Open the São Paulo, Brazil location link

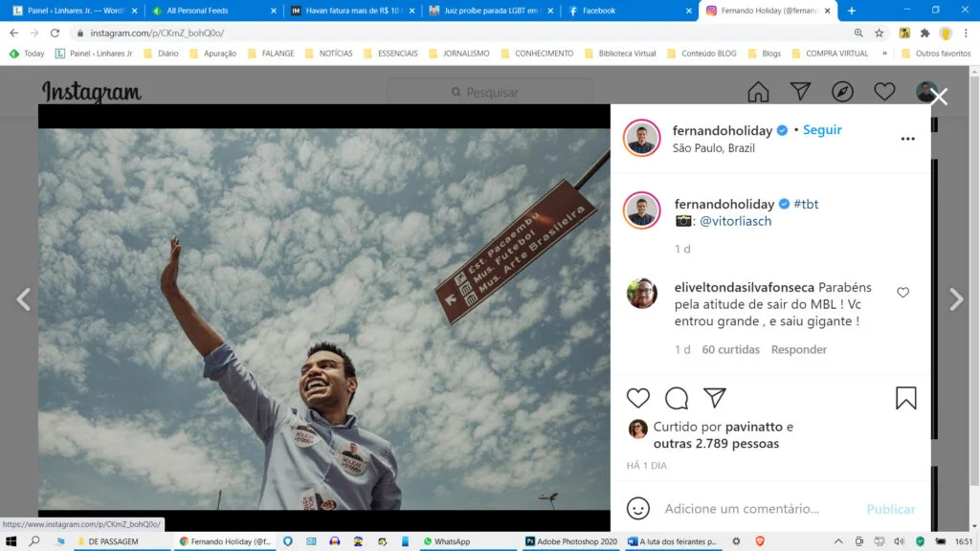click(714, 148)
